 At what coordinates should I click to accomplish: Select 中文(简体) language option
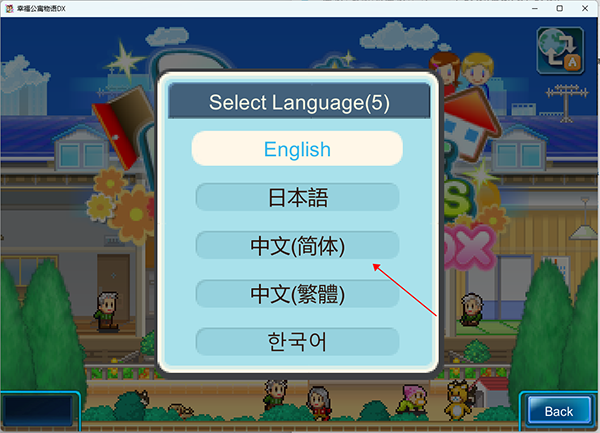(297, 245)
